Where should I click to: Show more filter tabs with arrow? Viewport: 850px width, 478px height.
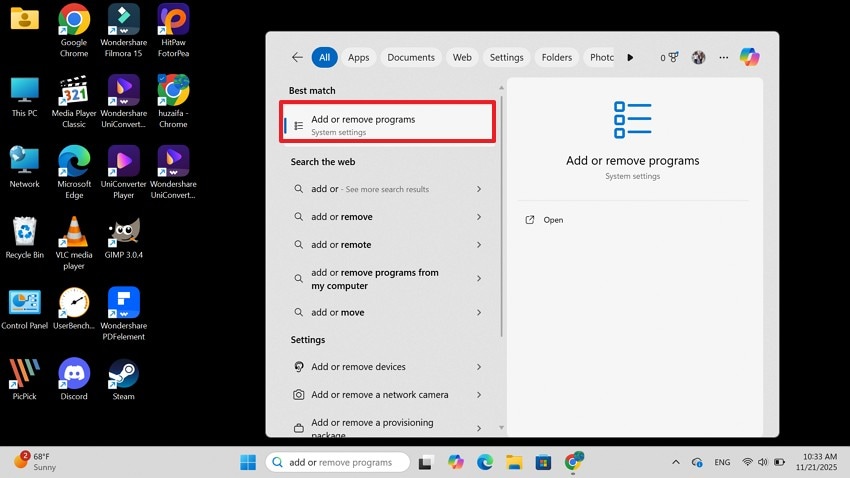(630, 57)
